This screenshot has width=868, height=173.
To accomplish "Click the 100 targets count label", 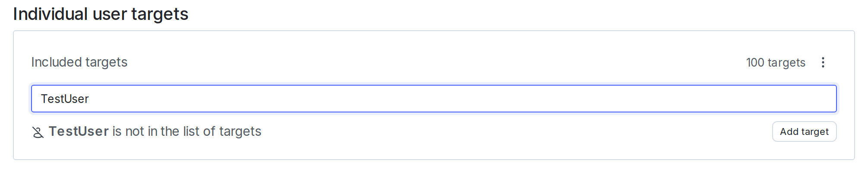I will point(776,63).
